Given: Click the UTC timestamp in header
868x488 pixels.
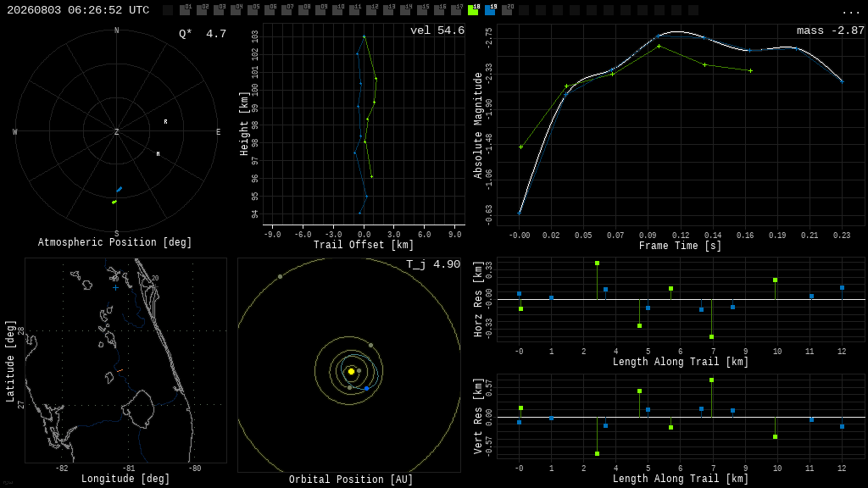Looking at the screenshot, I should click(78, 10).
